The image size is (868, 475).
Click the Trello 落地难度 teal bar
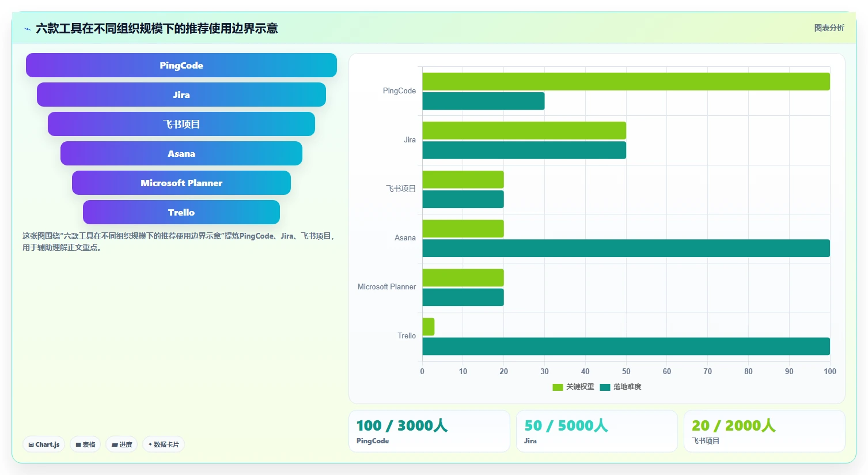click(x=626, y=346)
